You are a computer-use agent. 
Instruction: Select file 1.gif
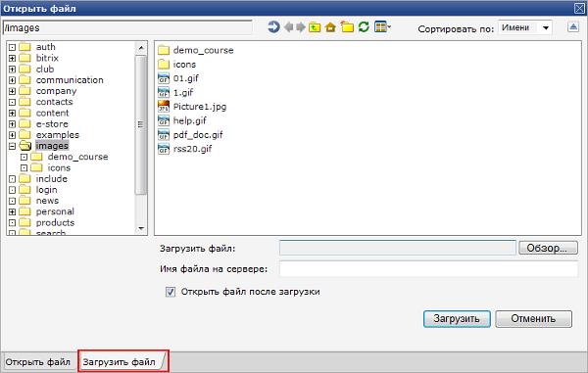[x=175, y=92]
